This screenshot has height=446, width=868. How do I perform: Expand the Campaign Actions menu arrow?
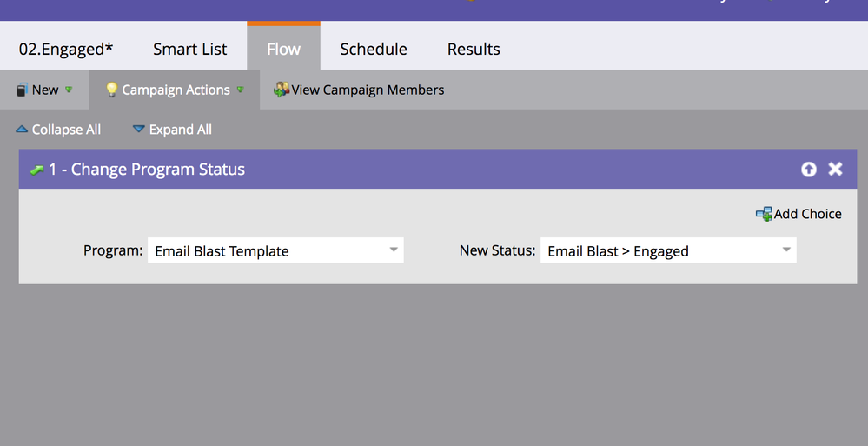coord(240,90)
